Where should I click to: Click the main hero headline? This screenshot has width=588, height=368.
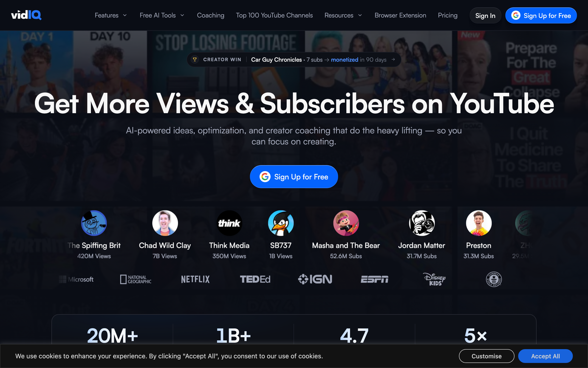tap(294, 103)
